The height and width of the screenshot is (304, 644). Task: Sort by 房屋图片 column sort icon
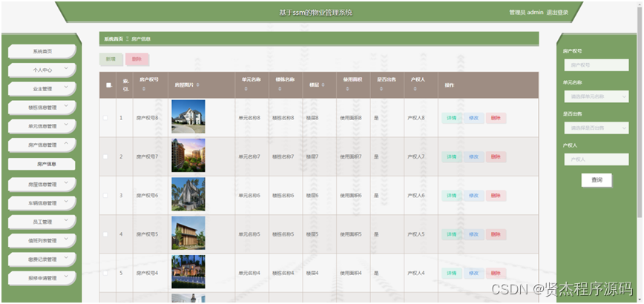pyautogui.click(x=198, y=85)
